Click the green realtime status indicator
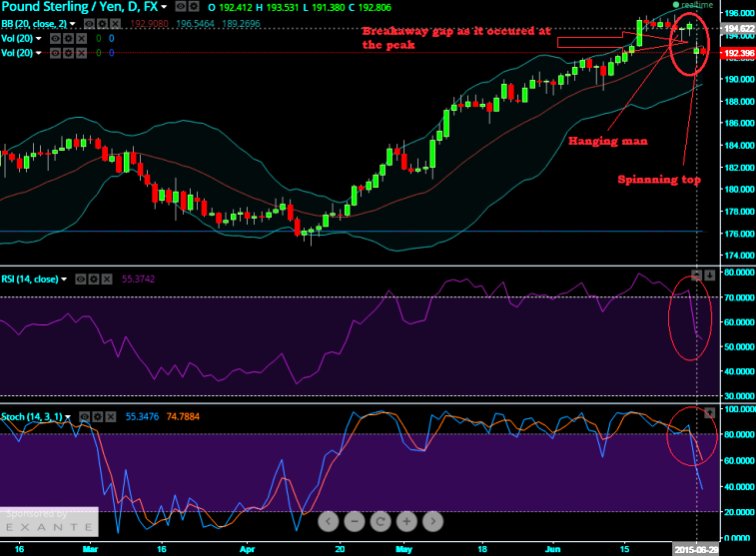Screen dimensions: 756x556 click(x=676, y=5)
